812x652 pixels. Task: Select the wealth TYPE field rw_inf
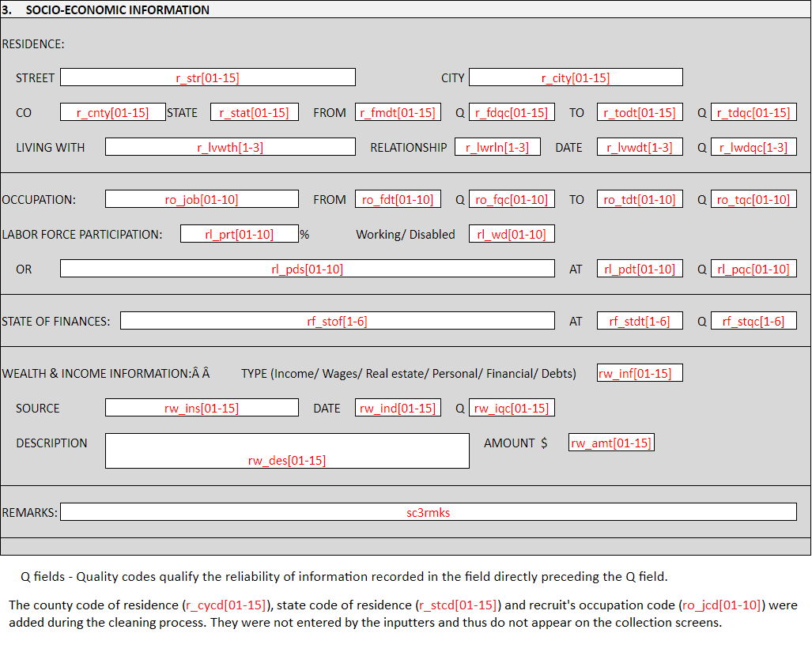[639, 373]
